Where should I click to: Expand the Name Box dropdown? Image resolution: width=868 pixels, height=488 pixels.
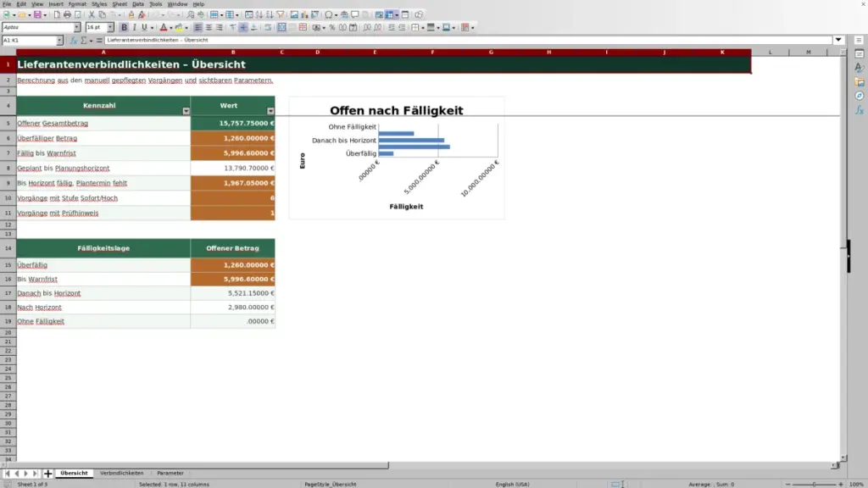60,41
